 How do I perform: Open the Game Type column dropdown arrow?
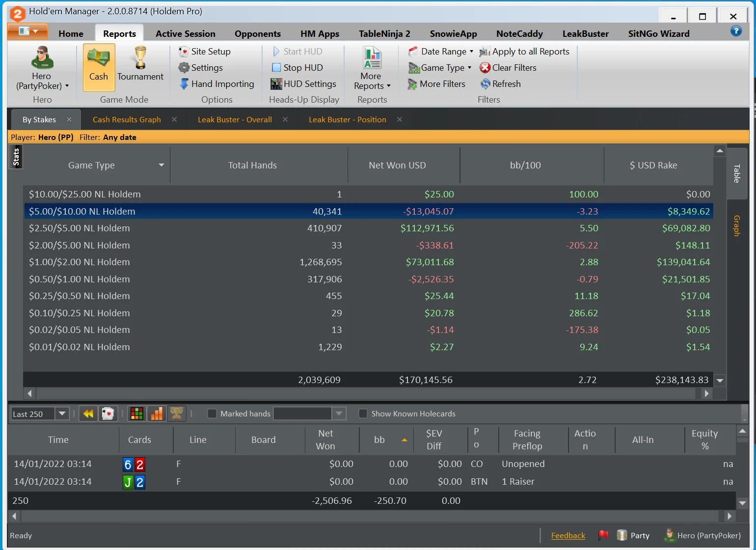162,165
